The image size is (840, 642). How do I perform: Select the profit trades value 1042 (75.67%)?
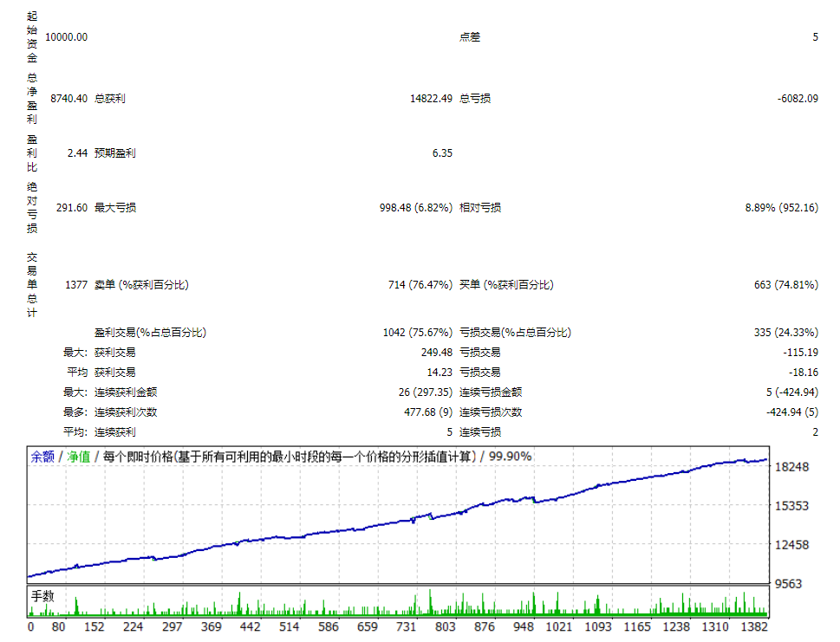pos(417,333)
